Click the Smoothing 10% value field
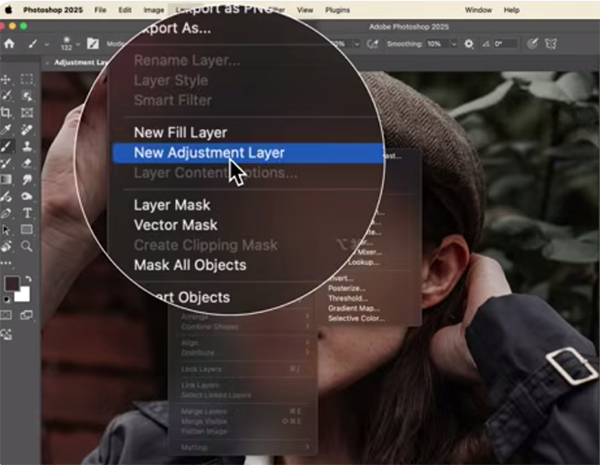The width and height of the screenshot is (600, 465). 437,44
